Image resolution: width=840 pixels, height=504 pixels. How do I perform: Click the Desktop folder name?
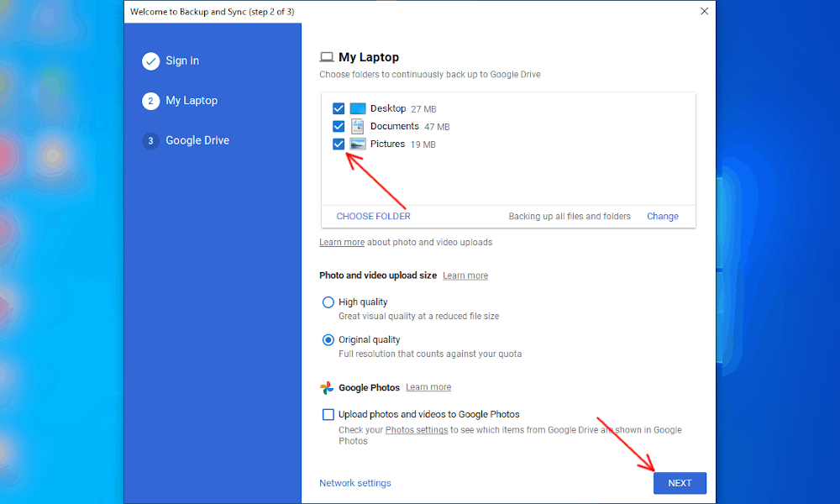click(388, 108)
